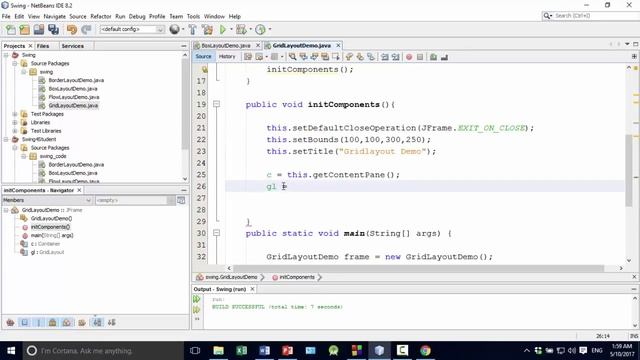
Task: Click the New Project toolbar icon
Action: (x=24, y=29)
